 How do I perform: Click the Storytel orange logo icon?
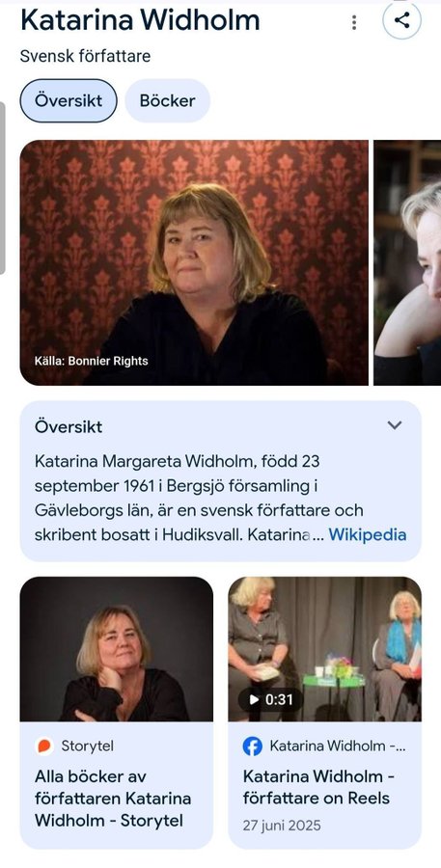[43, 746]
